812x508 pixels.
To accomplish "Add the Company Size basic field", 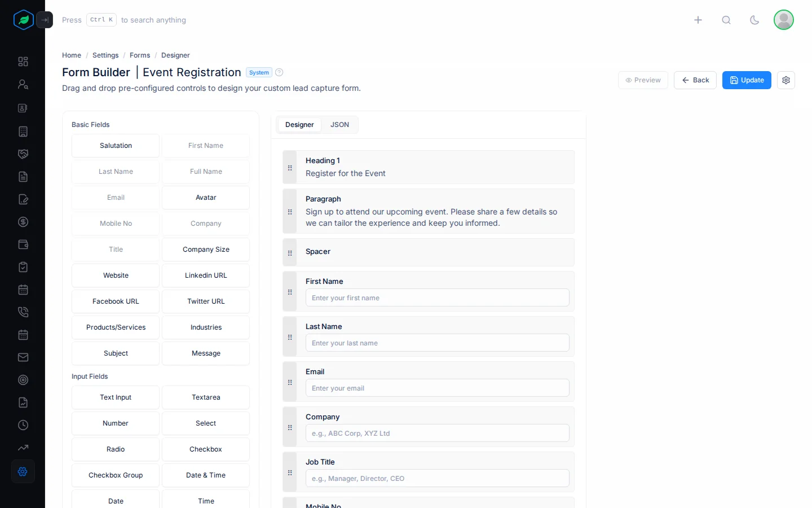I will tap(206, 249).
